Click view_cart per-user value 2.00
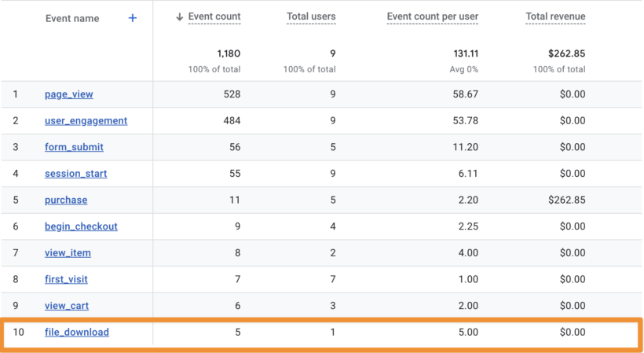 point(468,306)
